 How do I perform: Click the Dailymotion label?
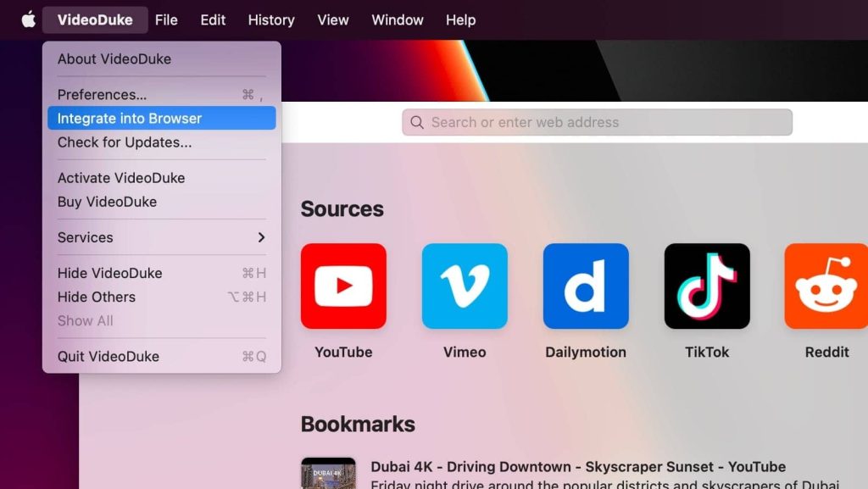[x=586, y=352]
